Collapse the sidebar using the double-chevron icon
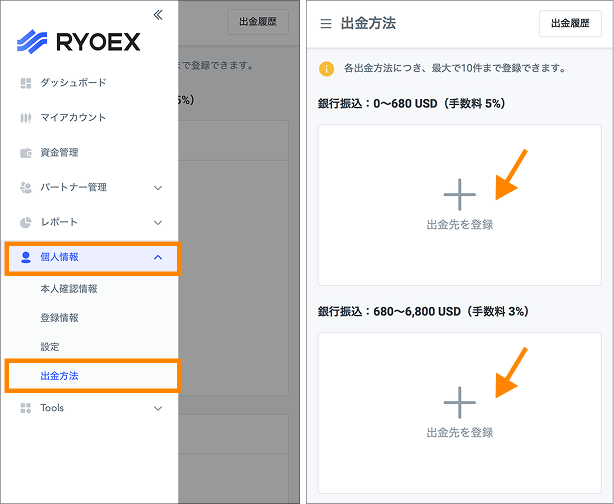Viewport: 614px width, 504px height. [157, 14]
